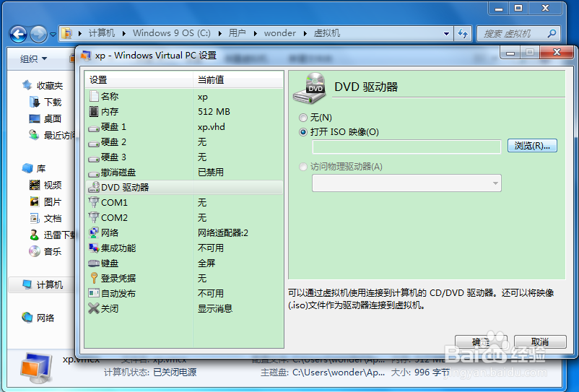The image size is (579, 392).
Task: Expand the 组织 menu in Explorer
Action: pyautogui.click(x=34, y=58)
